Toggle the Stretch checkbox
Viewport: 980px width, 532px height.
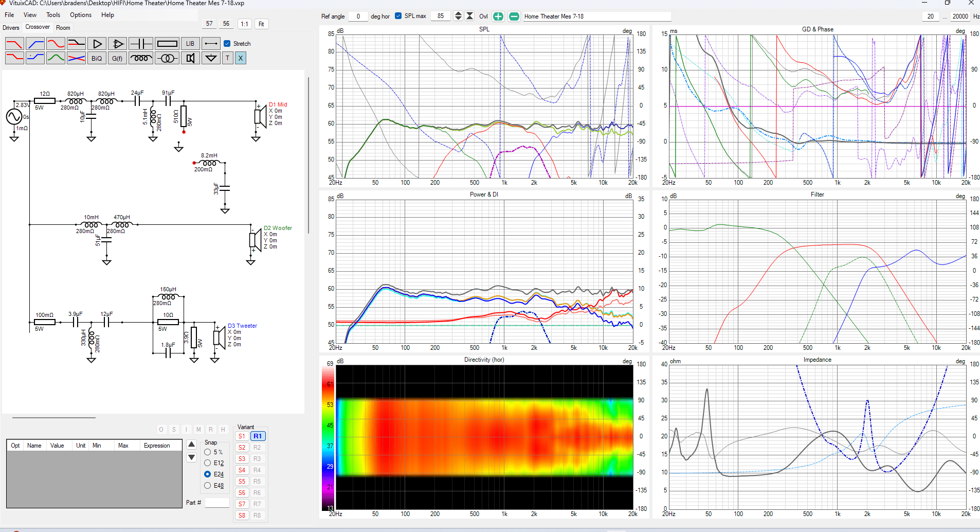click(227, 44)
